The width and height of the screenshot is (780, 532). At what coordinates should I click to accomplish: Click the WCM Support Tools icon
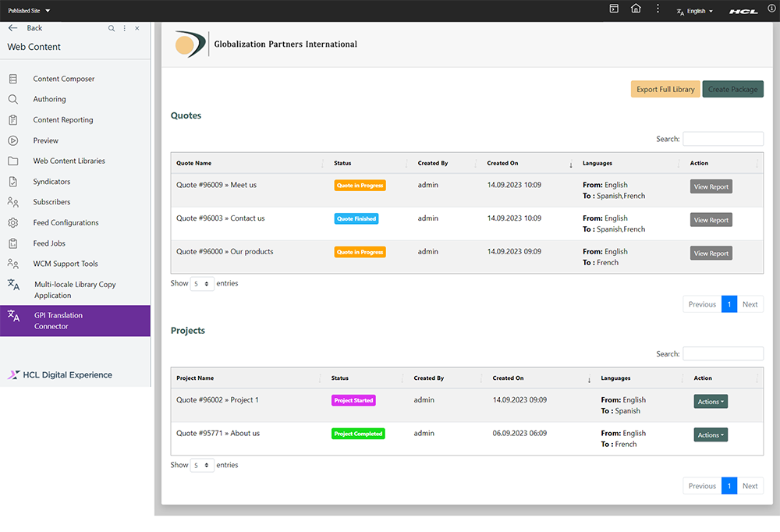(13, 264)
